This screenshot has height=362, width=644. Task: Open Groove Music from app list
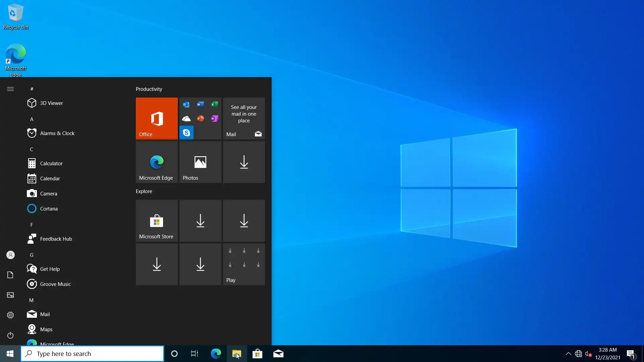click(x=55, y=284)
